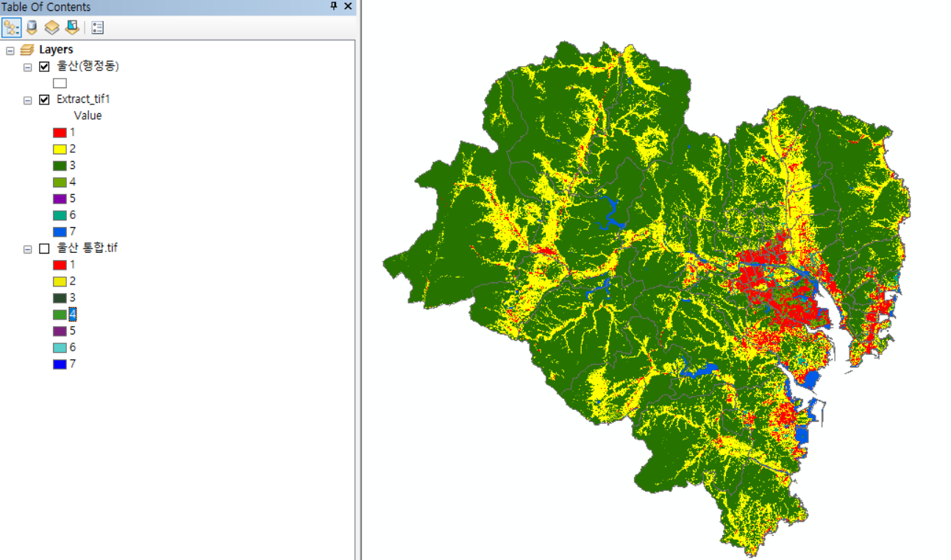Uncheck the Extract_tif1 layer checkbox
The width and height of the screenshot is (951, 560).
(44, 99)
